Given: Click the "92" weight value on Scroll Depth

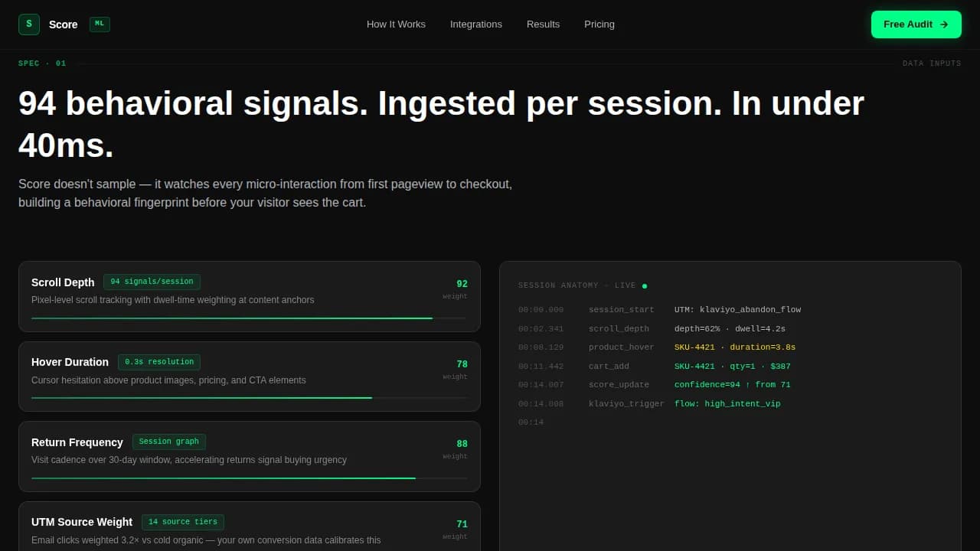Looking at the screenshot, I should (x=462, y=283).
